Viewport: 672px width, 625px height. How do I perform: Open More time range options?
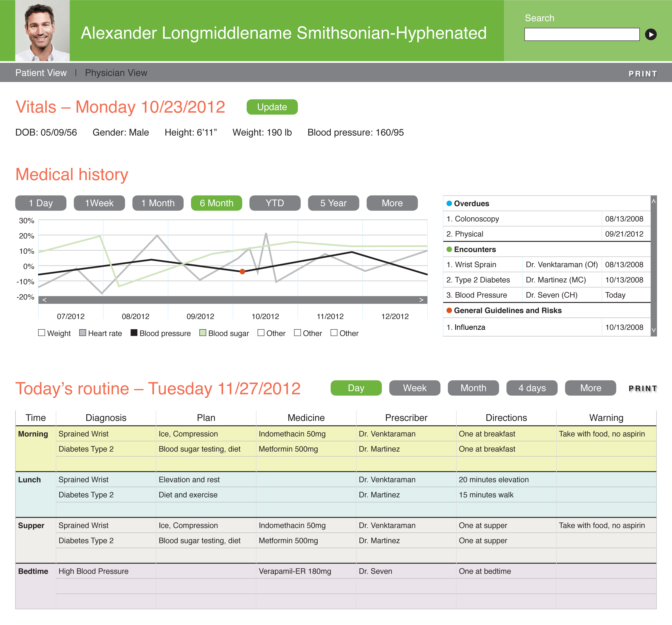coord(392,203)
